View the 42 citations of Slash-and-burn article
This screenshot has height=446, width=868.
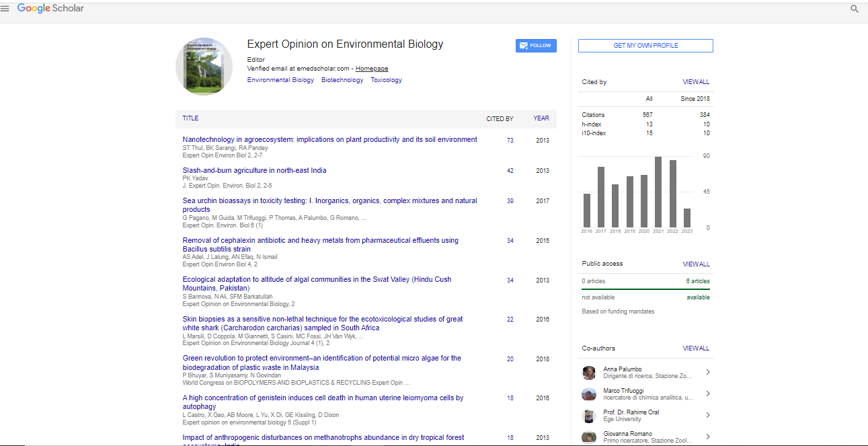click(x=510, y=171)
